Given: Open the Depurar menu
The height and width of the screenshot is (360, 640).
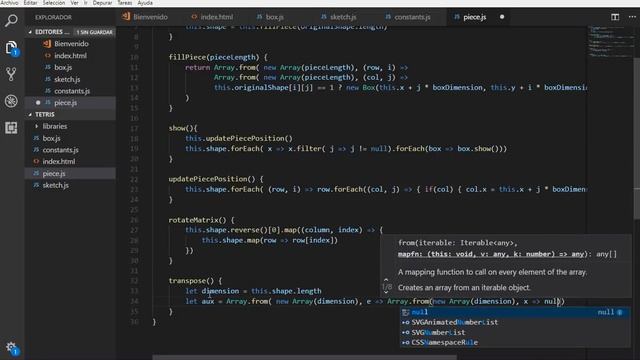Looking at the screenshot, I should click(102, 3).
